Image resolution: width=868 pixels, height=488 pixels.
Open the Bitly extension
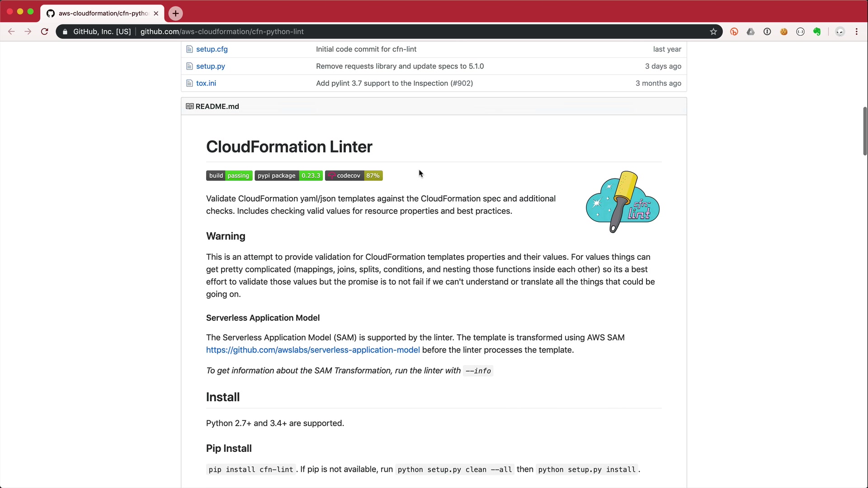coord(734,32)
